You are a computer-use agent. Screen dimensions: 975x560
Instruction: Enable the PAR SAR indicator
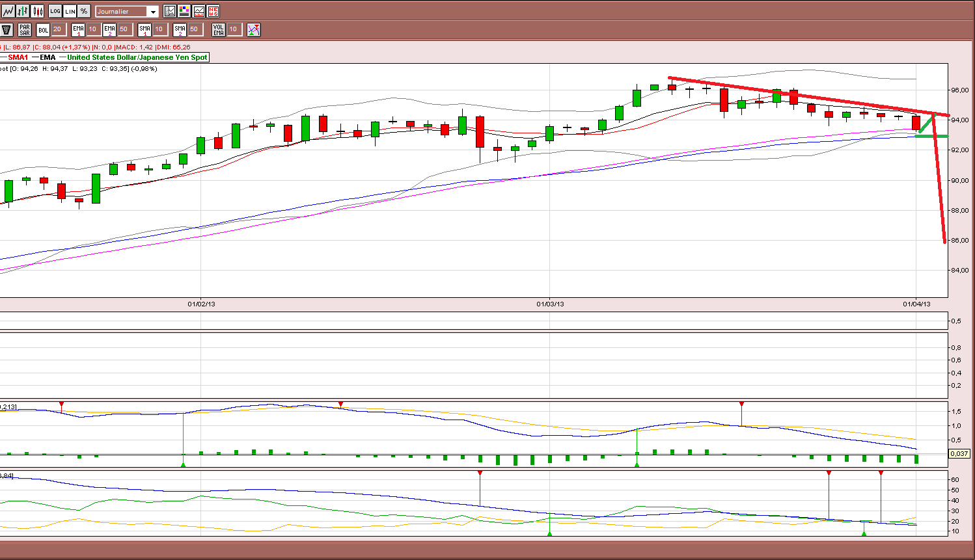(x=25, y=29)
